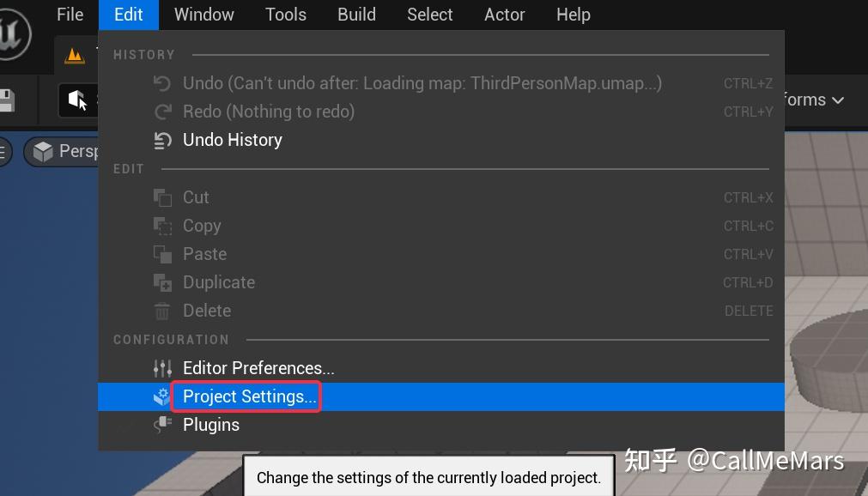Click the Project Settings gear icon
This screenshot has height=496, width=868.
click(x=161, y=396)
